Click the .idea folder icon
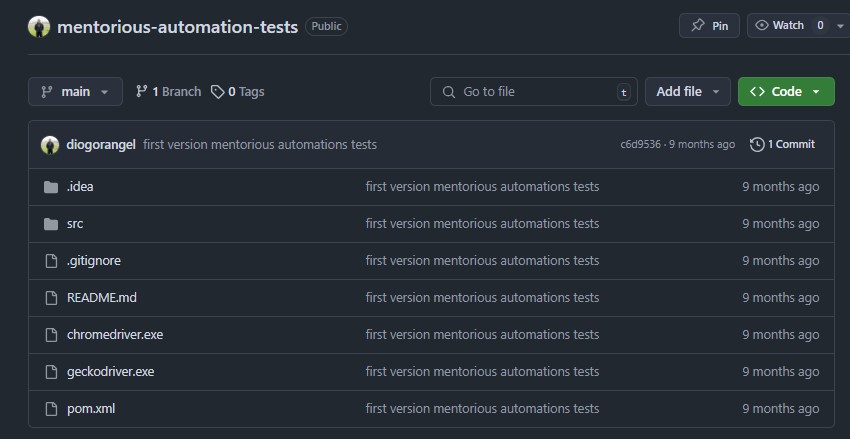850x439 pixels. coord(51,187)
